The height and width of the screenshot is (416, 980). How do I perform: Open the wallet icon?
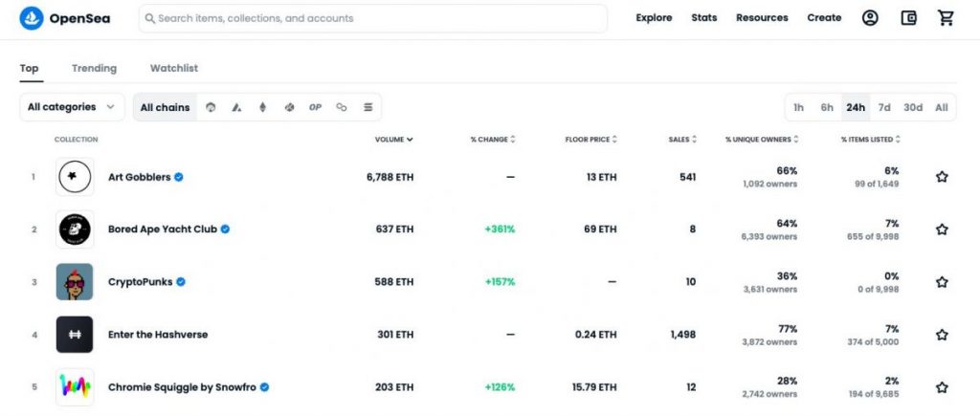(x=908, y=18)
